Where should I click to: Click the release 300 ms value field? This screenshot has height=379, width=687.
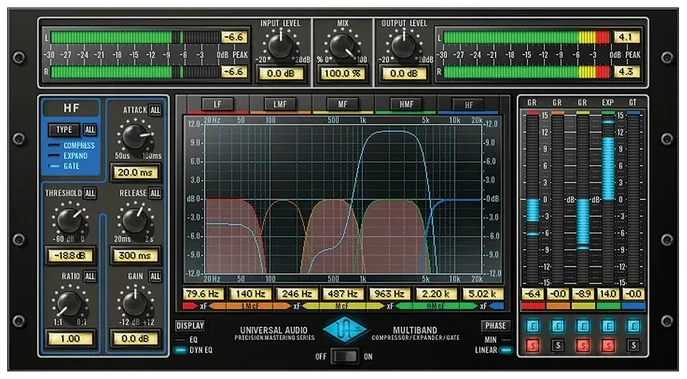point(135,255)
